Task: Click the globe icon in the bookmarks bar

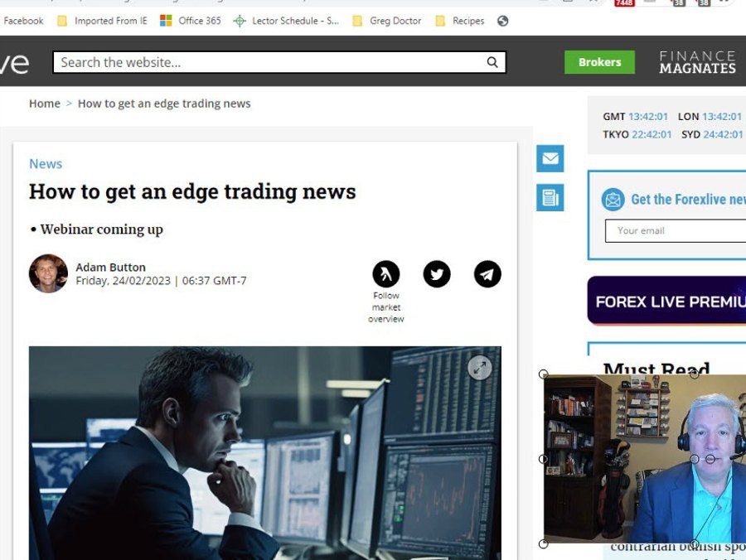Action: pyautogui.click(x=502, y=21)
